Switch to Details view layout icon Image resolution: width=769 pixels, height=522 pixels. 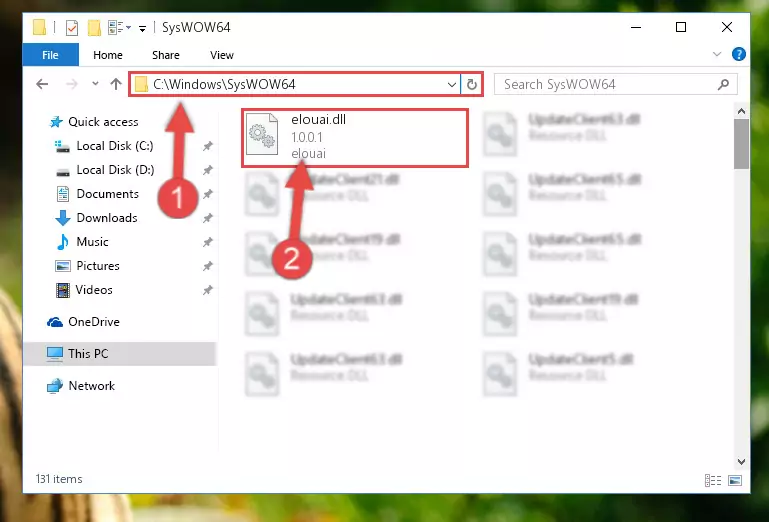(713, 480)
